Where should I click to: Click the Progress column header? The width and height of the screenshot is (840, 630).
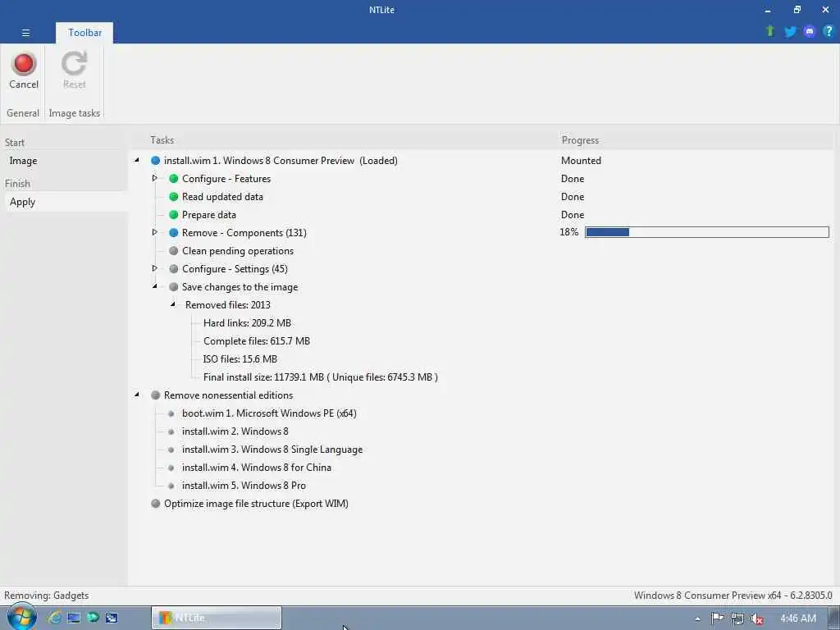coord(580,140)
